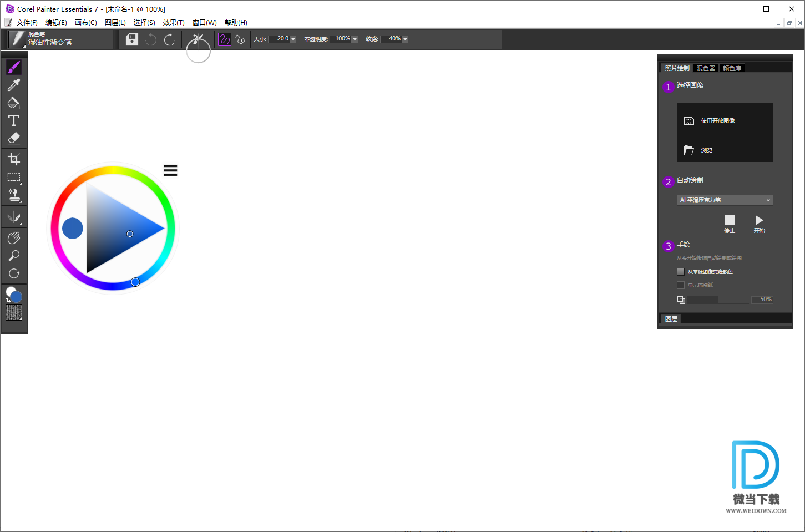Open the AI 平滑压克力笔 preset dropdown
Screen dimensions: 805x532
pos(725,200)
